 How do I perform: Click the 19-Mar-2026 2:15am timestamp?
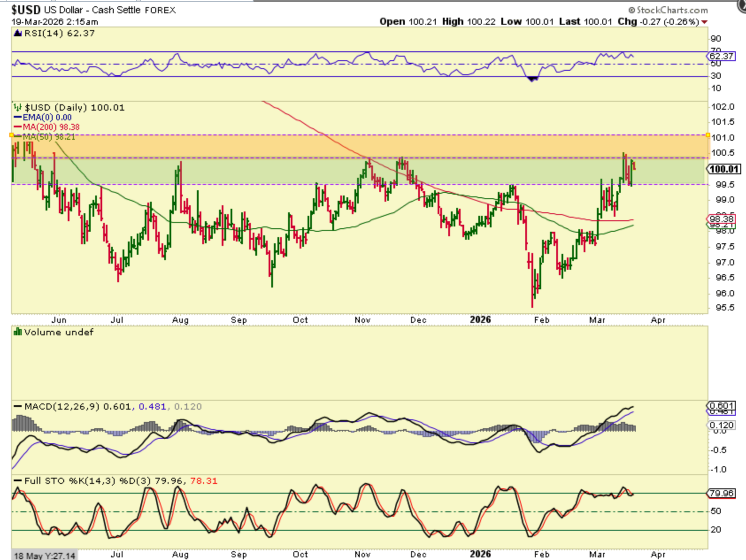(55, 22)
